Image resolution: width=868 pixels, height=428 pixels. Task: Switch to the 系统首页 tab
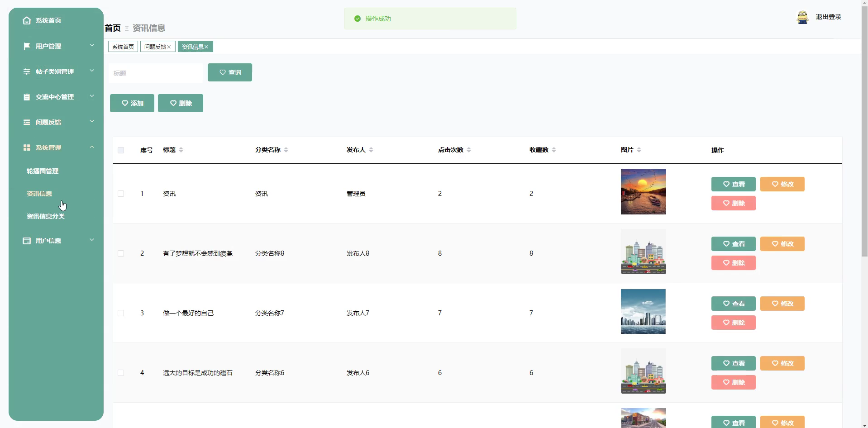[x=123, y=47]
